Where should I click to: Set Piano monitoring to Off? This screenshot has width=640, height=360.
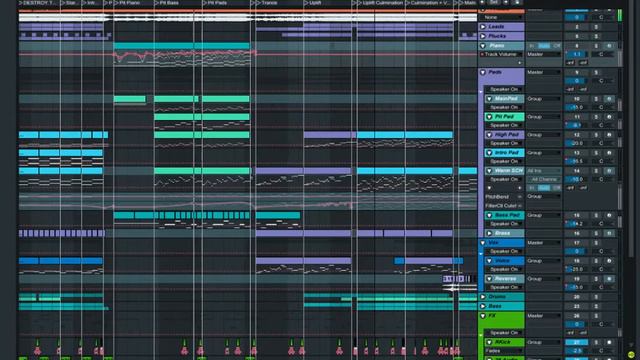pos(557,46)
